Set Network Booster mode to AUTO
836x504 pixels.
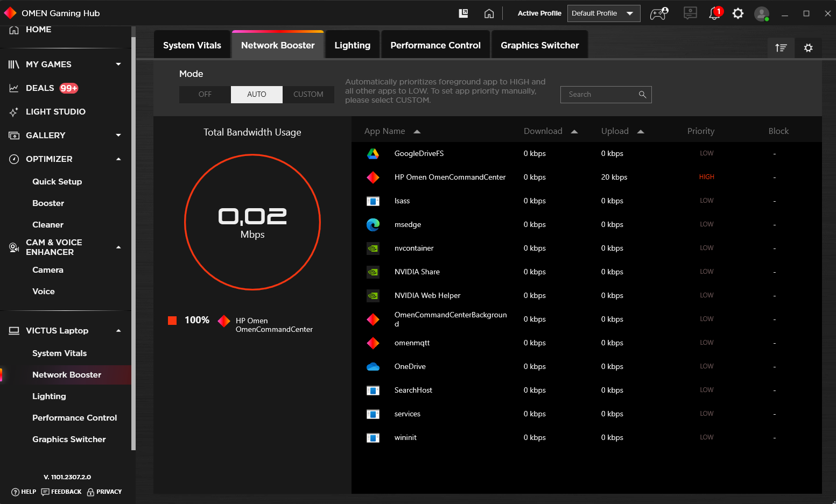[257, 95]
